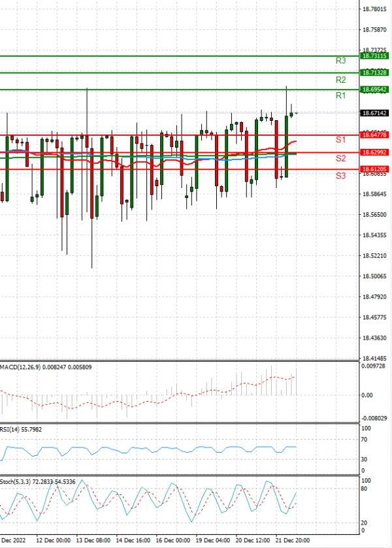Click the R3 resistance label
This screenshot has height=548, width=392.
[340, 61]
